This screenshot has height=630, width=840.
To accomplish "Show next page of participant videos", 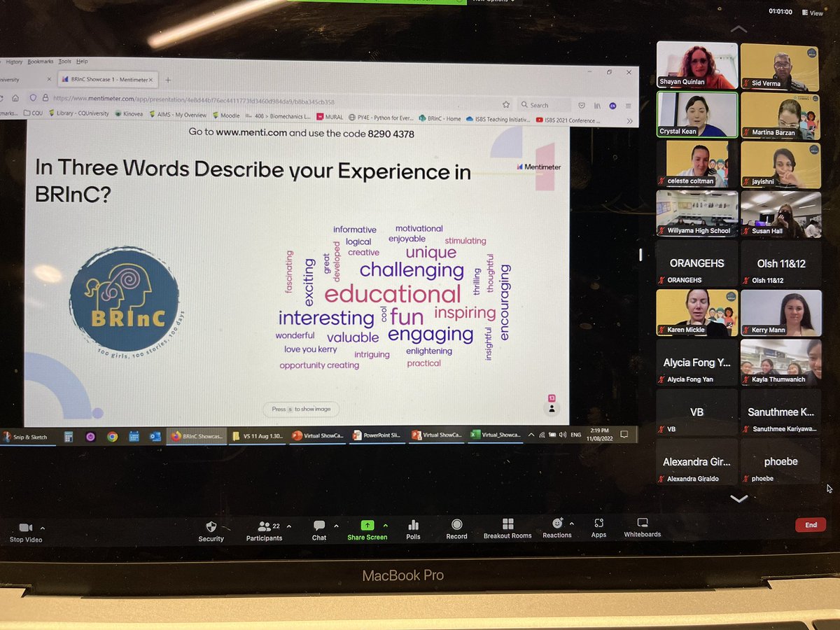I will click(738, 498).
